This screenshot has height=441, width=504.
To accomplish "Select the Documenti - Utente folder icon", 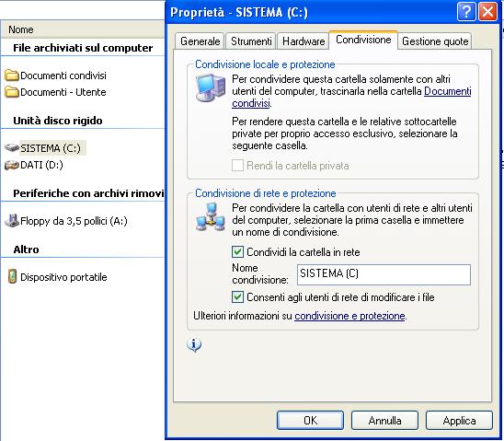I will tap(12, 92).
